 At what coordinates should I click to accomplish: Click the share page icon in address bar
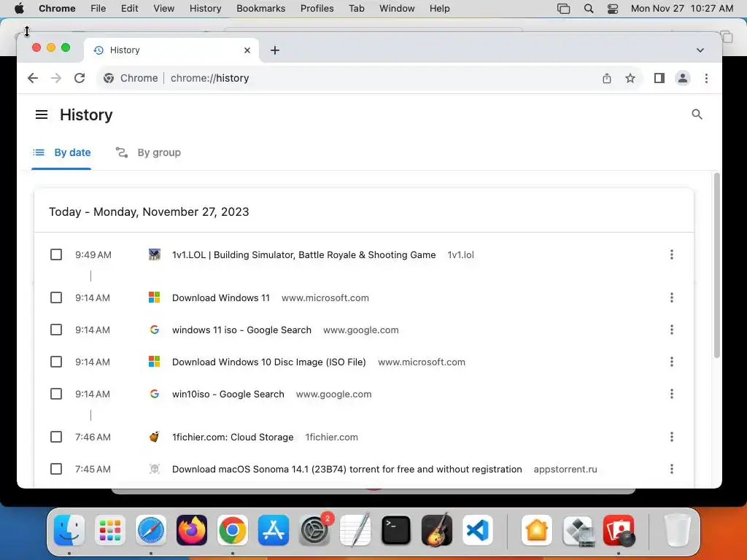tap(606, 78)
